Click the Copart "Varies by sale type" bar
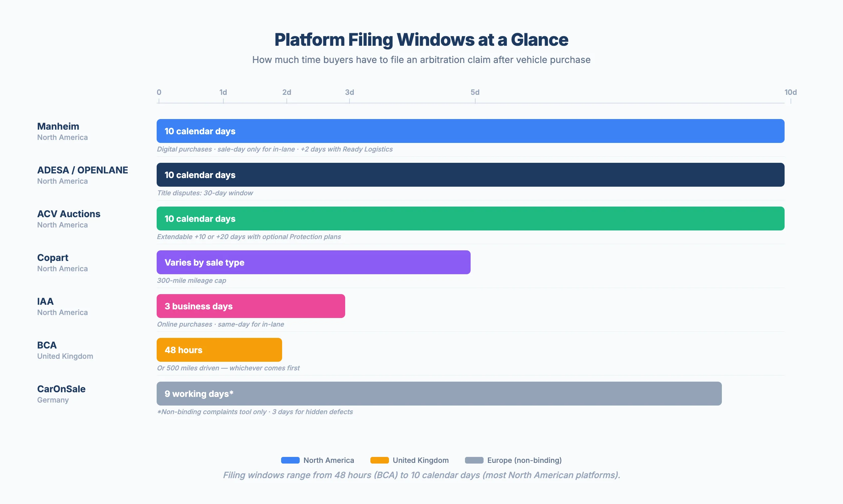The width and height of the screenshot is (843, 504). [313, 262]
